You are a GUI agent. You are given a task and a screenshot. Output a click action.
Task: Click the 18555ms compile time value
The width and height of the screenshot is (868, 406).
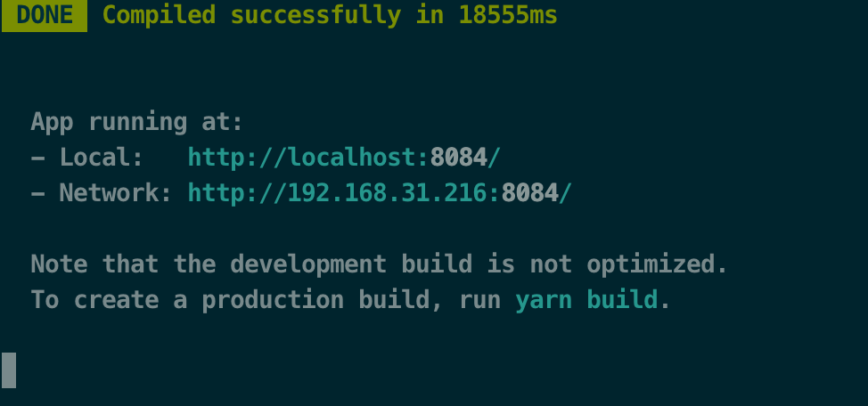pos(508,15)
